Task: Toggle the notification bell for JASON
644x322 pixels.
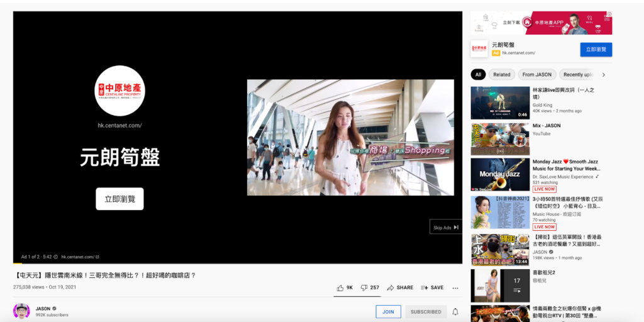Action: (x=455, y=312)
